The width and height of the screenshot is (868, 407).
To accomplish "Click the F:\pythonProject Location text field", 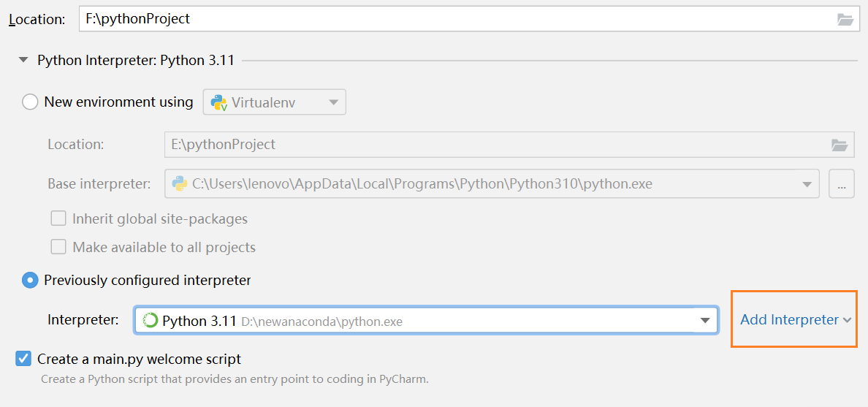I will [453, 20].
